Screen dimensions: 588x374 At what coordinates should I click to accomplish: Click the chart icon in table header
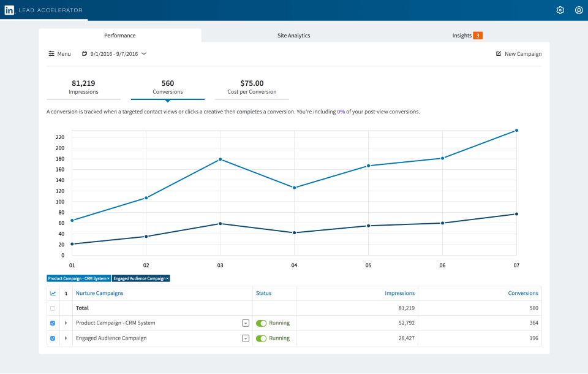[53, 293]
